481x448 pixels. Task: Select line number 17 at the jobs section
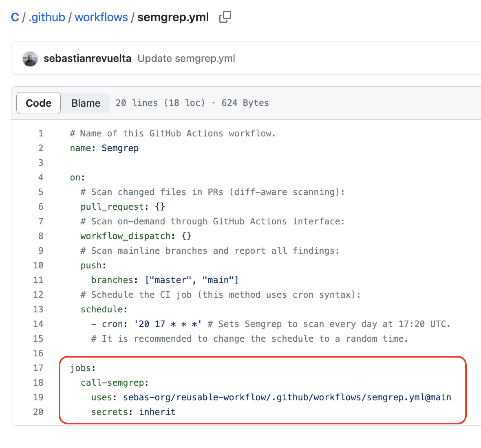point(38,368)
